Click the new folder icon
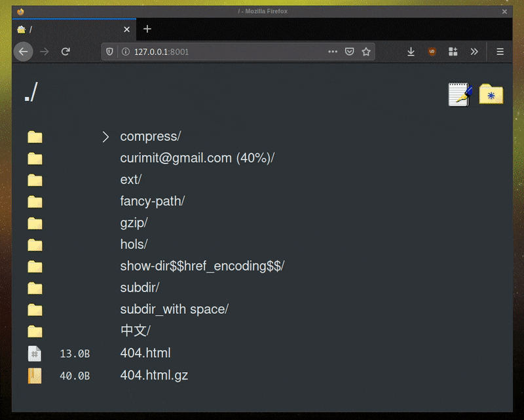Screen dimensions: 524x420 tap(491, 94)
